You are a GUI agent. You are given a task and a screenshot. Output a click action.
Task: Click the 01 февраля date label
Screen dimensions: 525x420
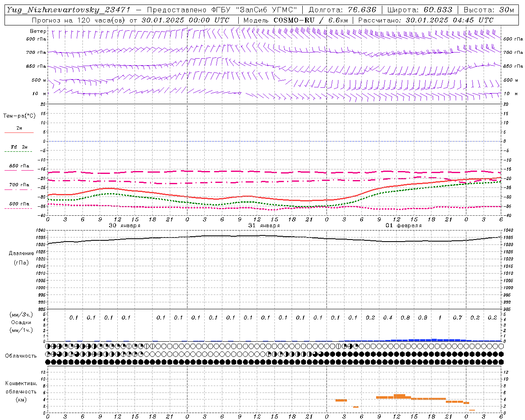404,225
